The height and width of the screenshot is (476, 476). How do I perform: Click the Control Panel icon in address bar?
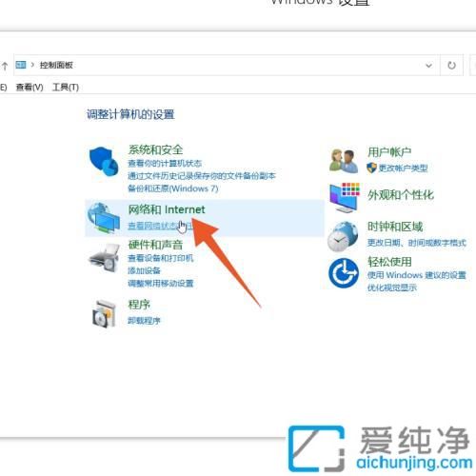(21, 65)
